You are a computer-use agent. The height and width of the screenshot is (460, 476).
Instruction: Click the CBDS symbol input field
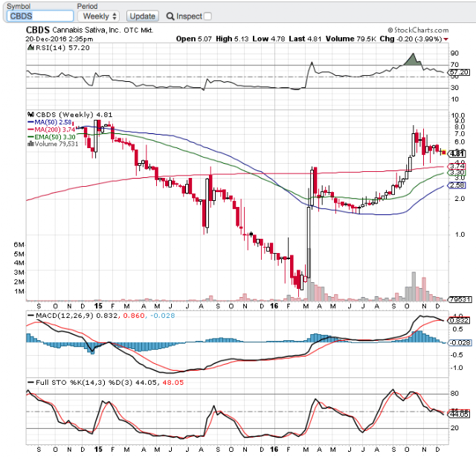coord(40,16)
